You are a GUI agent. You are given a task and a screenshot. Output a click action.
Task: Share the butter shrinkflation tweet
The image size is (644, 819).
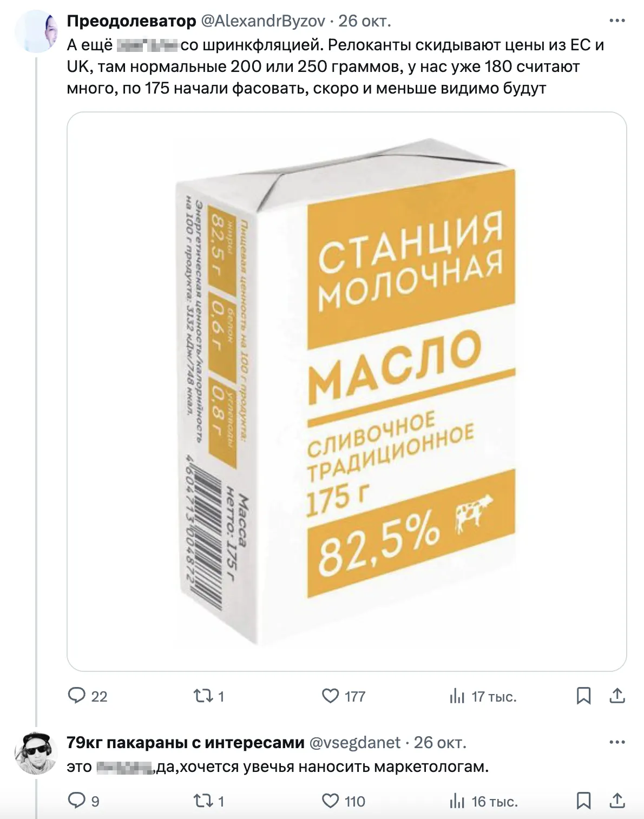coord(617,696)
